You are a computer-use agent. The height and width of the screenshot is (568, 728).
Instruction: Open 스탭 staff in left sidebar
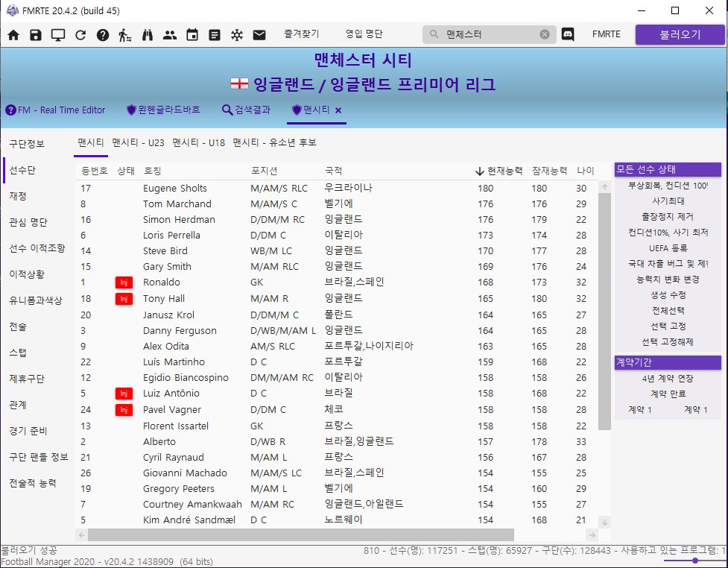coord(18,353)
